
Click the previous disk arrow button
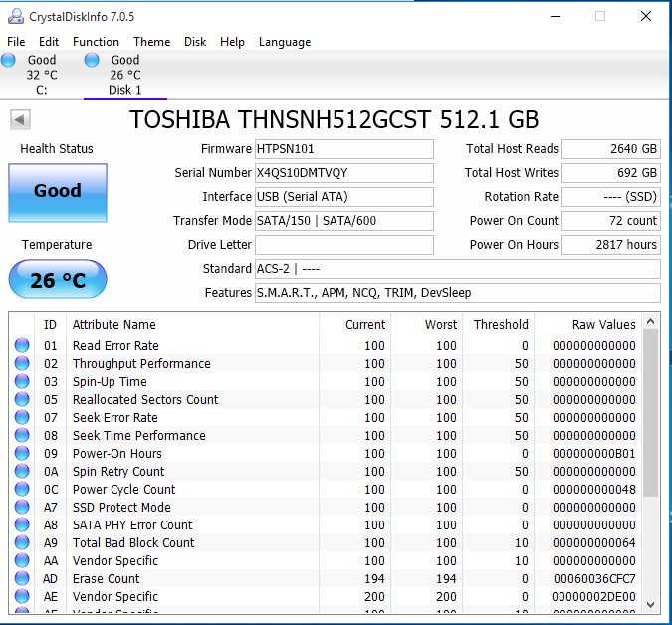point(20,120)
